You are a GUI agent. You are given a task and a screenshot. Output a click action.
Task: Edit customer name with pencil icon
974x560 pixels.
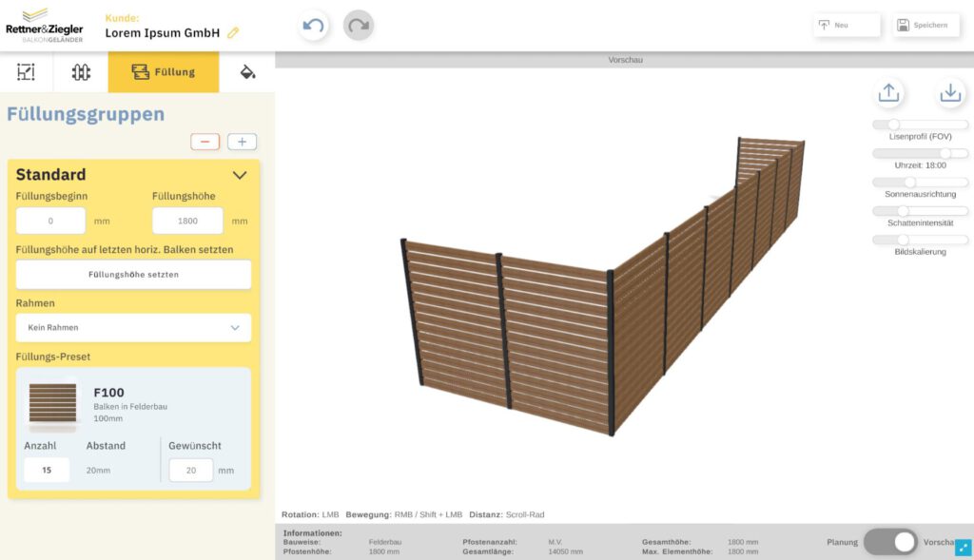click(233, 33)
